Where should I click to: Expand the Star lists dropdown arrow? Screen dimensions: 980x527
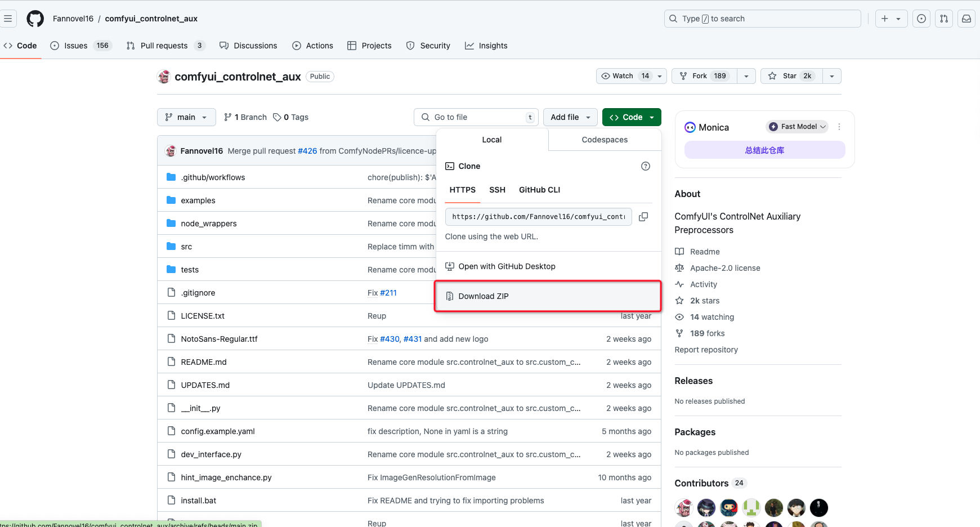[x=832, y=76]
